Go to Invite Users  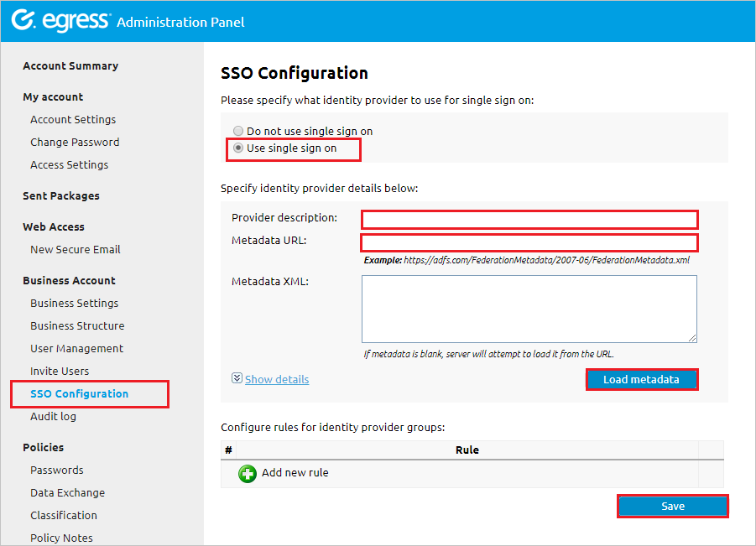tap(60, 371)
